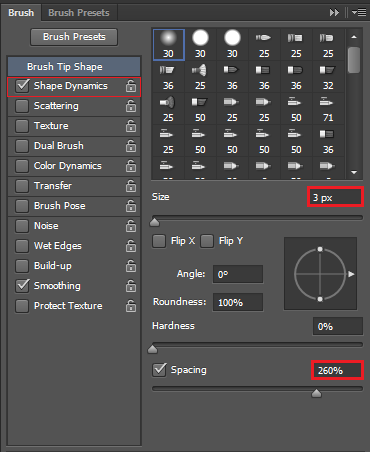Toggle the Shape Dynamics lock icon

(x=131, y=86)
